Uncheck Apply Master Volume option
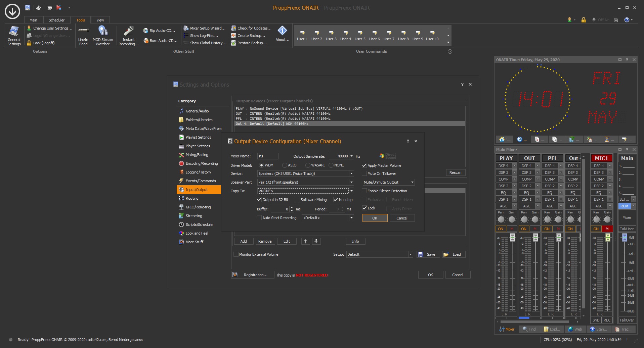The width and height of the screenshot is (644, 348). pyautogui.click(x=364, y=165)
